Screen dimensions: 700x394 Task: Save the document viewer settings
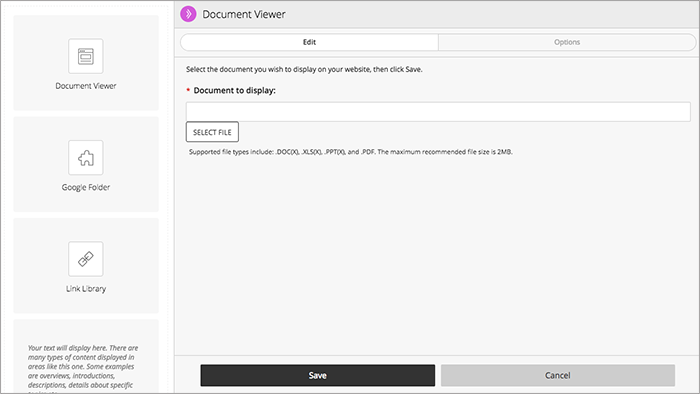coord(317,375)
